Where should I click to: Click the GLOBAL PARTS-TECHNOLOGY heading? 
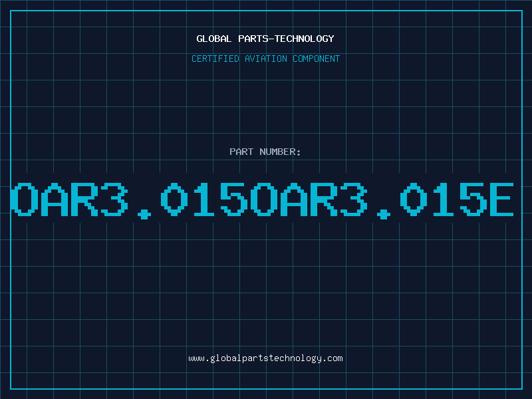click(x=265, y=39)
